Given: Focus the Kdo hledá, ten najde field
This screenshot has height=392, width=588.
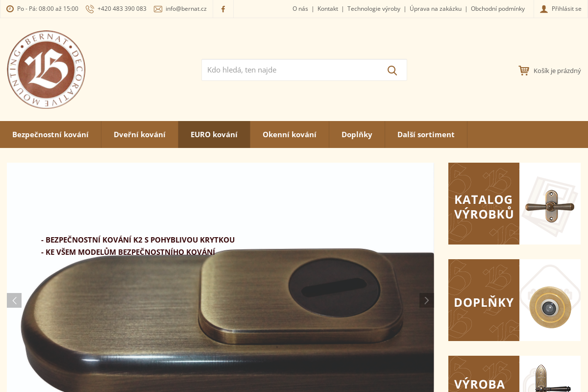Looking at the screenshot, I should pos(293,70).
